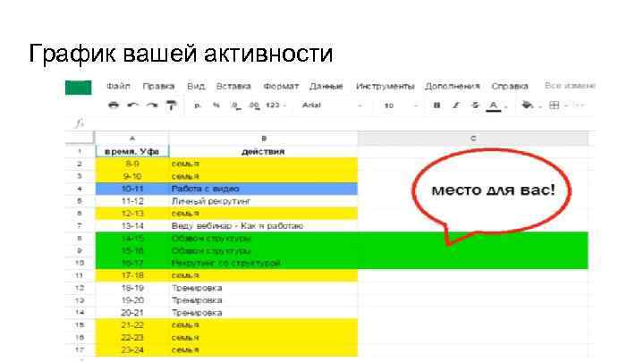This screenshot has height=362, width=644.
Task: Open the Данные menu
Action: click(326, 87)
